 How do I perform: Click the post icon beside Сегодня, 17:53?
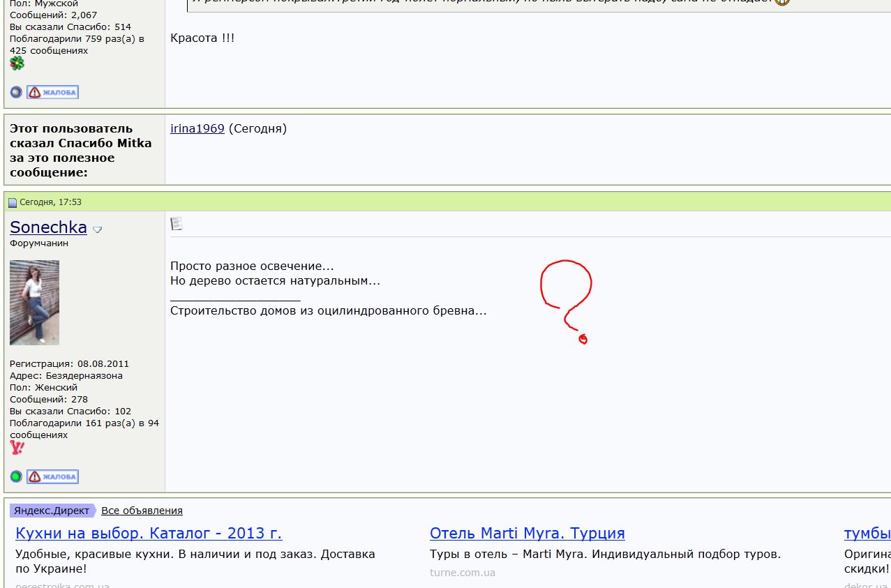pyautogui.click(x=13, y=202)
